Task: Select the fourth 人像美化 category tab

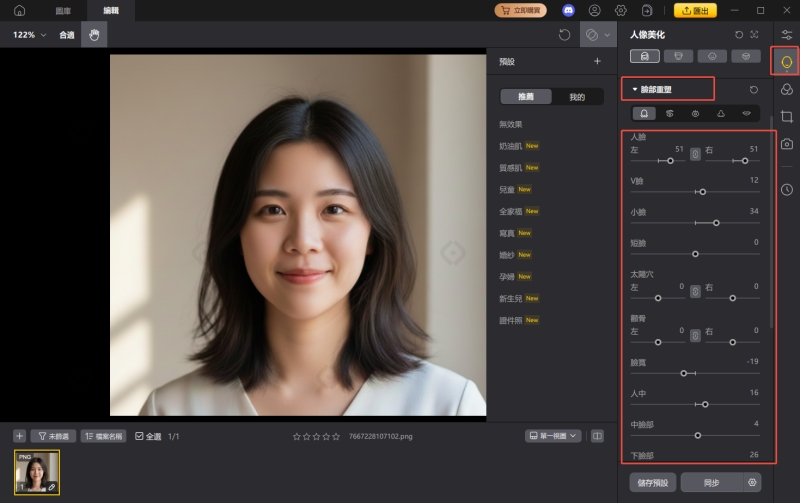Action: pyautogui.click(x=746, y=56)
